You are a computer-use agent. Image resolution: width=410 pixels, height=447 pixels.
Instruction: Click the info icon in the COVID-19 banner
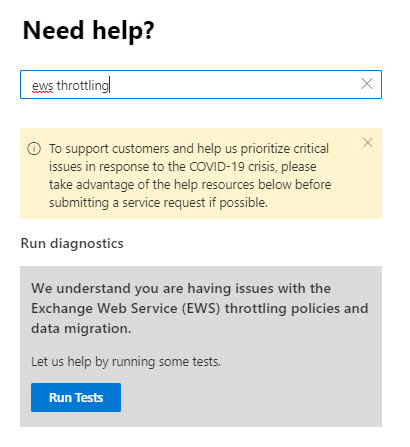[x=34, y=149]
